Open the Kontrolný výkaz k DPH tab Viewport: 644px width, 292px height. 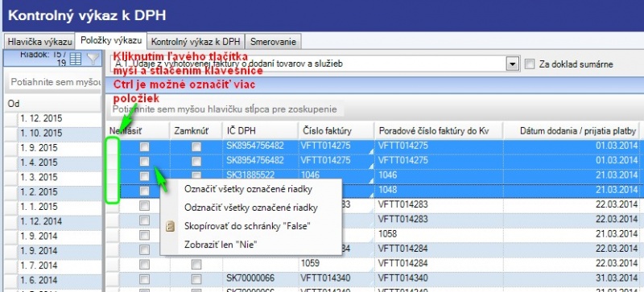click(196, 42)
